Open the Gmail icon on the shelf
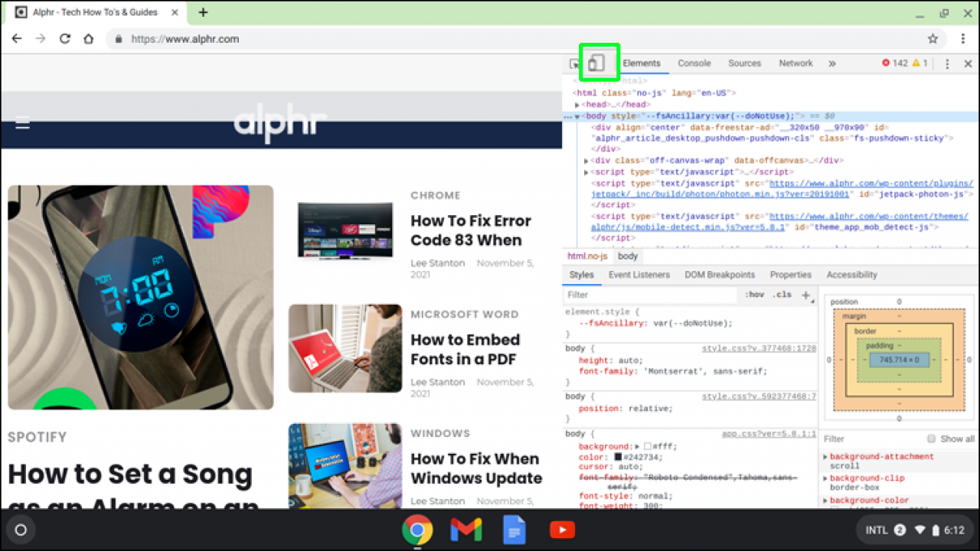 tap(465, 529)
